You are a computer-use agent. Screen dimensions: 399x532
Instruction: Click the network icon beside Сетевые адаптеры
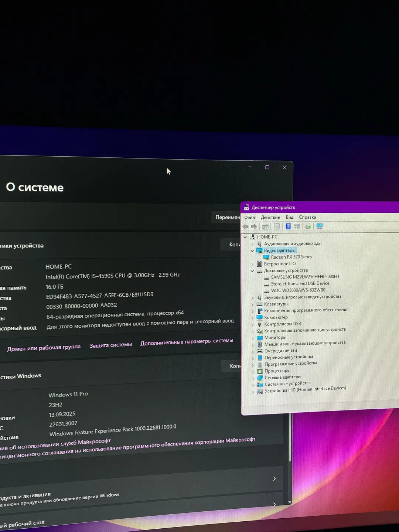click(x=260, y=378)
